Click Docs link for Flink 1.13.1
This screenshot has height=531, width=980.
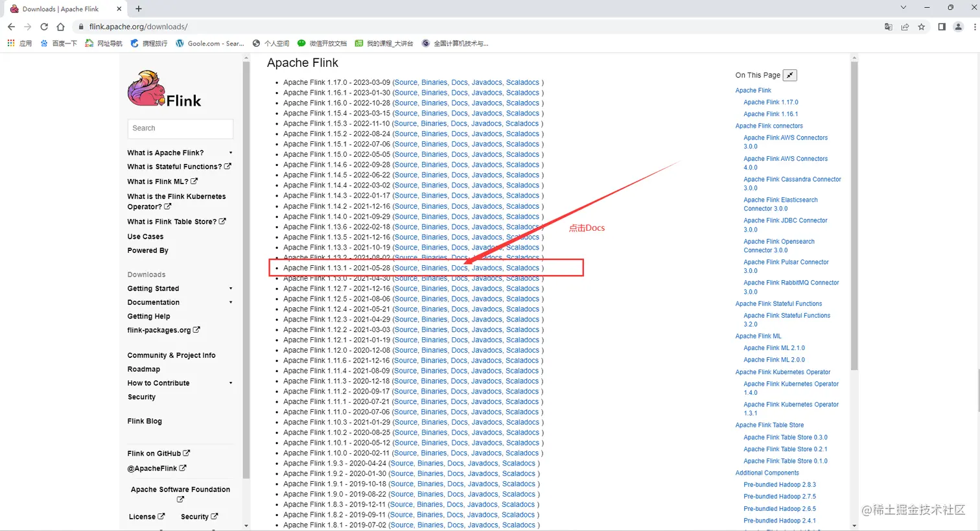pyautogui.click(x=460, y=268)
